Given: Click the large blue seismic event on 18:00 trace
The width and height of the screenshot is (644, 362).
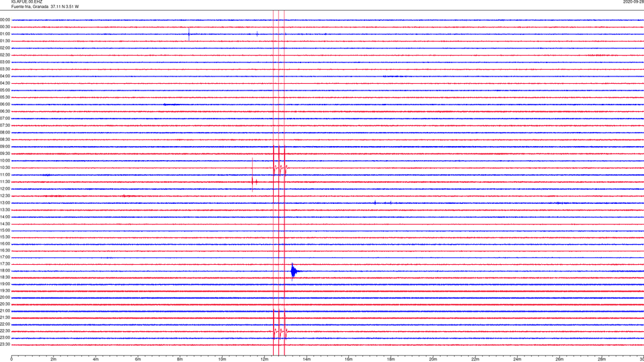Looking at the screenshot, I should point(295,271).
